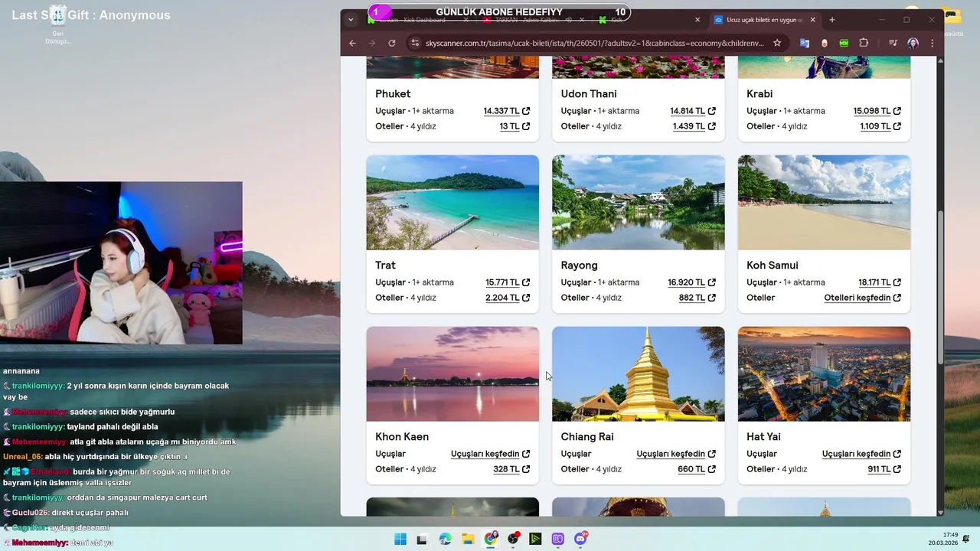
Task: Click Udon Thani hotels price 1.439 TL
Action: [689, 126]
